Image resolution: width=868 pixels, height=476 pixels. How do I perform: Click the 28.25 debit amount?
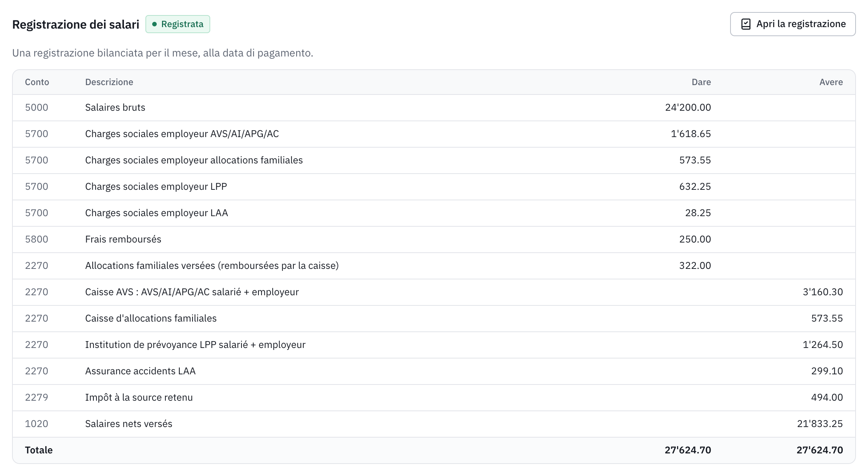click(x=698, y=213)
